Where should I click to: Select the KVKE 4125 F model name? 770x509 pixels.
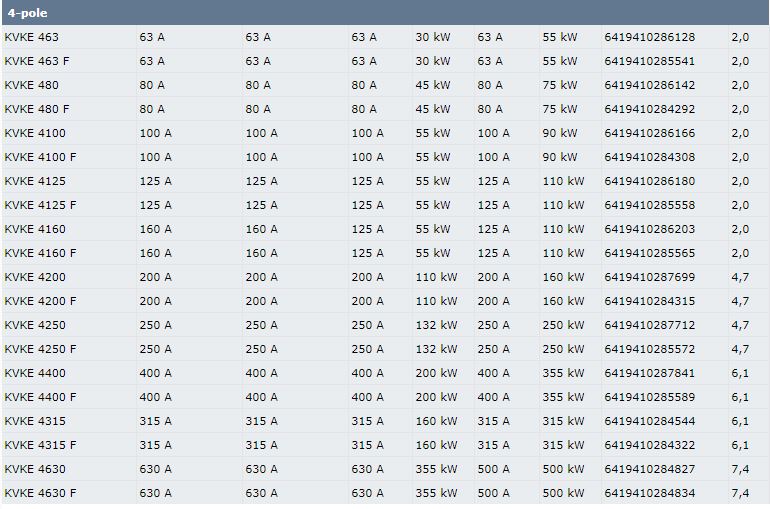point(40,206)
